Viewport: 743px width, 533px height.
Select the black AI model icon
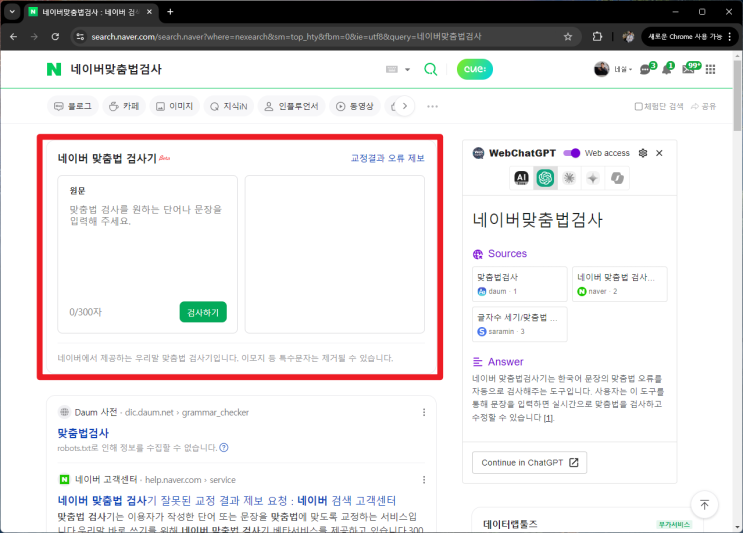[x=521, y=178]
